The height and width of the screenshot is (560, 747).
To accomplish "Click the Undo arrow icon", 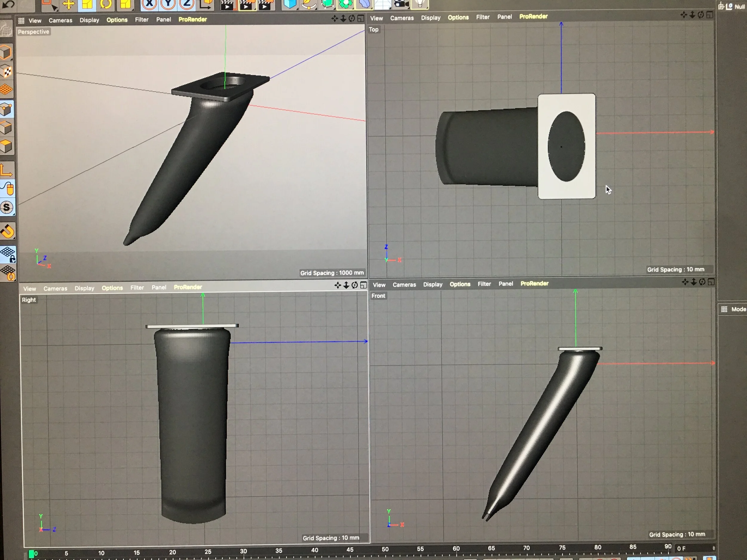I will (x=8, y=4).
